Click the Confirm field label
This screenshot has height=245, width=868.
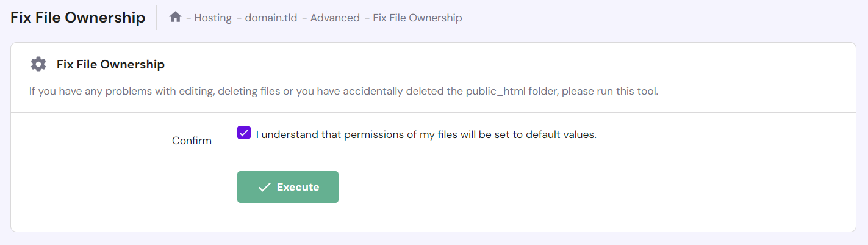click(192, 141)
